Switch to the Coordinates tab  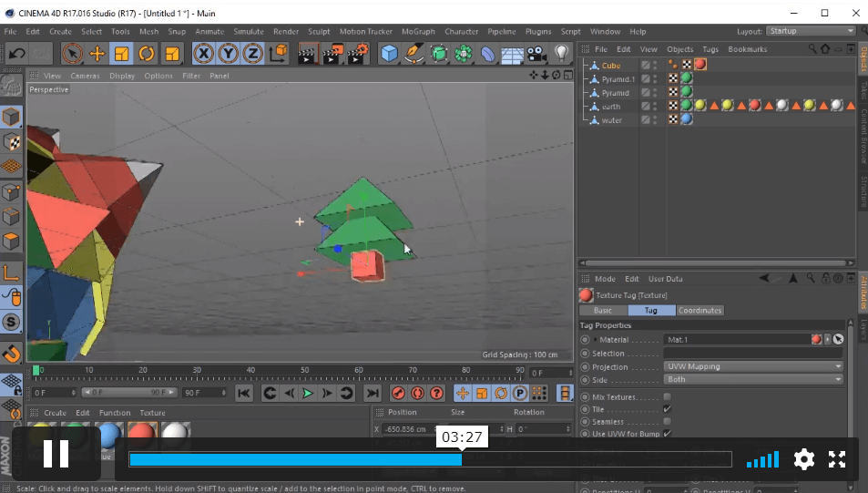pos(700,311)
